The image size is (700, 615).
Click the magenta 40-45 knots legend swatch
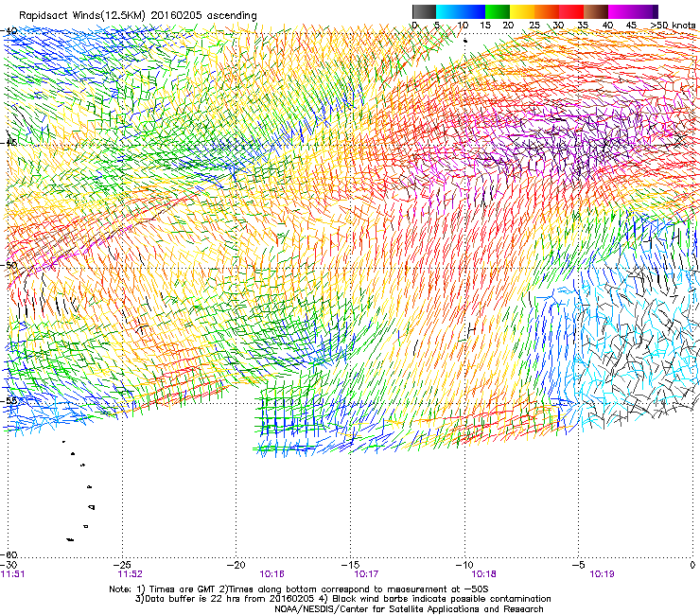point(621,11)
